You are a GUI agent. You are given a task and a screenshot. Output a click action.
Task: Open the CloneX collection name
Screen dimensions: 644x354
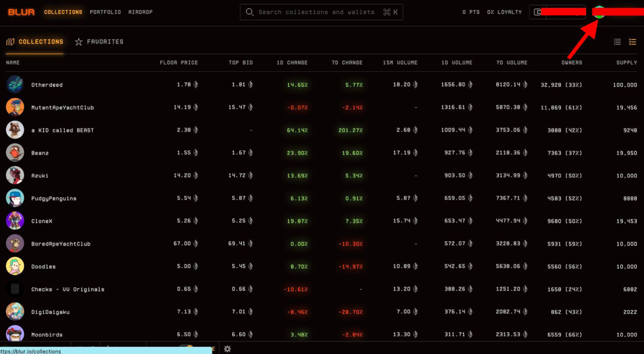(x=42, y=221)
